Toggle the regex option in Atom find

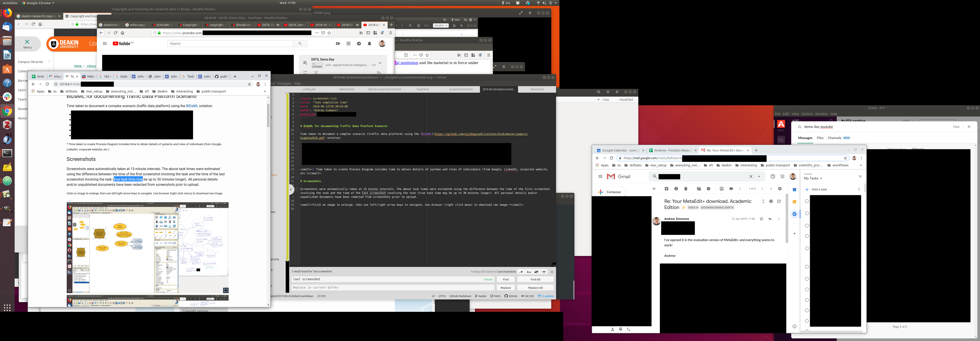[521, 272]
